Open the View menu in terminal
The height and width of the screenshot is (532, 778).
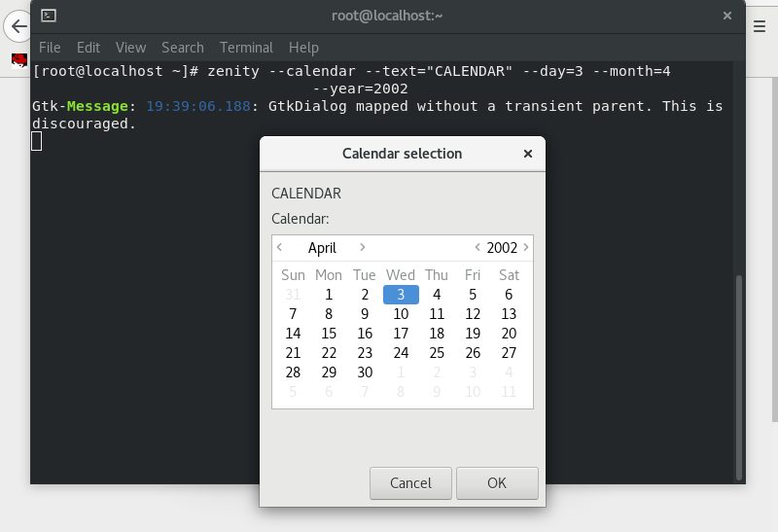click(x=131, y=48)
